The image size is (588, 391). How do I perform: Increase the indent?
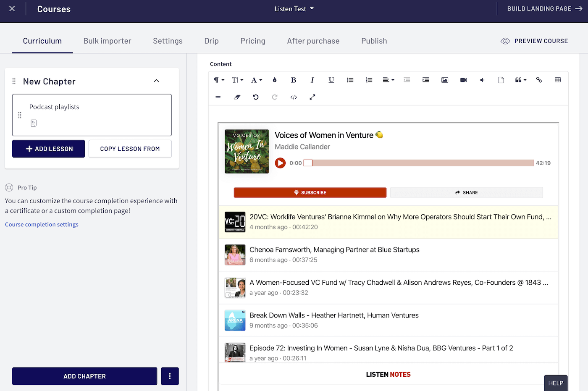pyautogui.click(x=425, y=80)
